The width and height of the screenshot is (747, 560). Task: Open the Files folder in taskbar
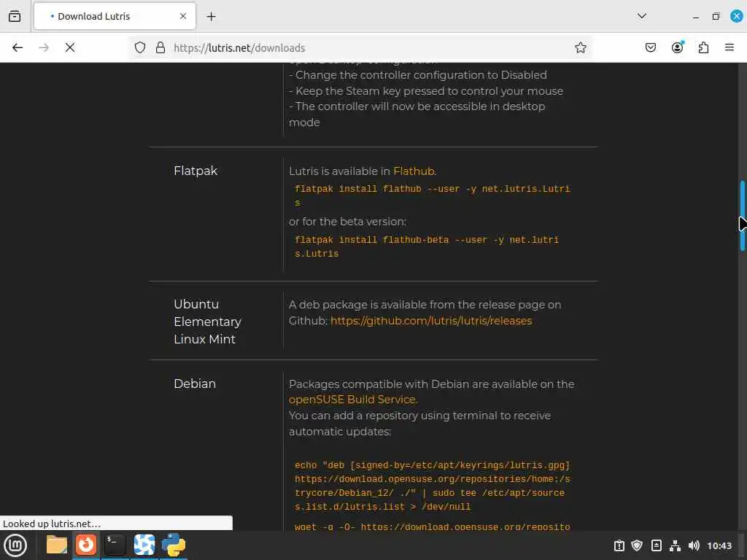pos(57,545)
